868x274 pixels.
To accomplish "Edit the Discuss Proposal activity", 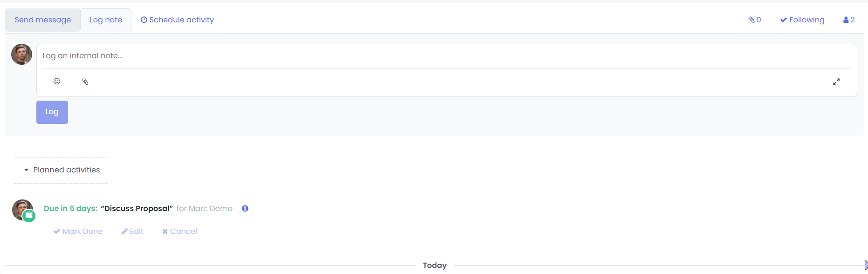I will [132, 231].
